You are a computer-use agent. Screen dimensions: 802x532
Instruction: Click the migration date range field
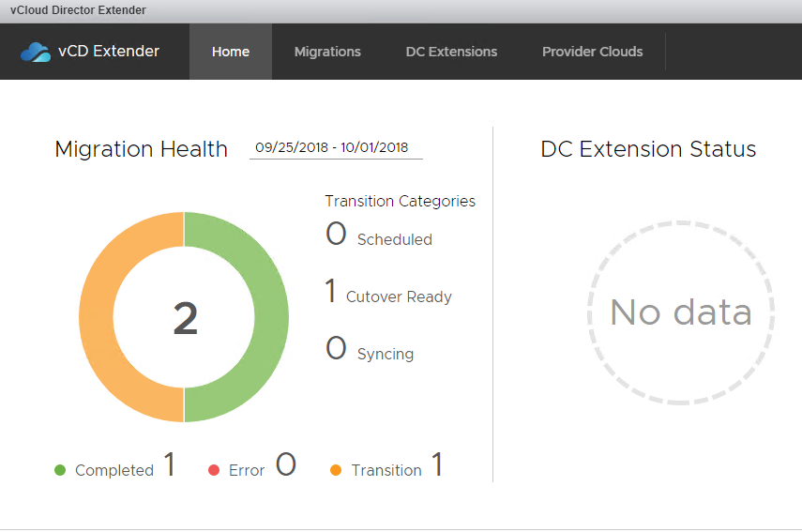tap(336, 148)
